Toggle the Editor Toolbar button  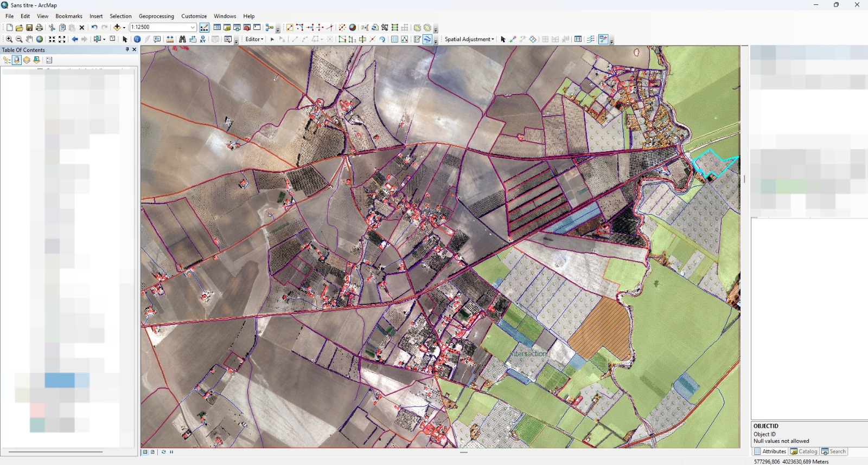pyautogui.click(x=205, y=27)
